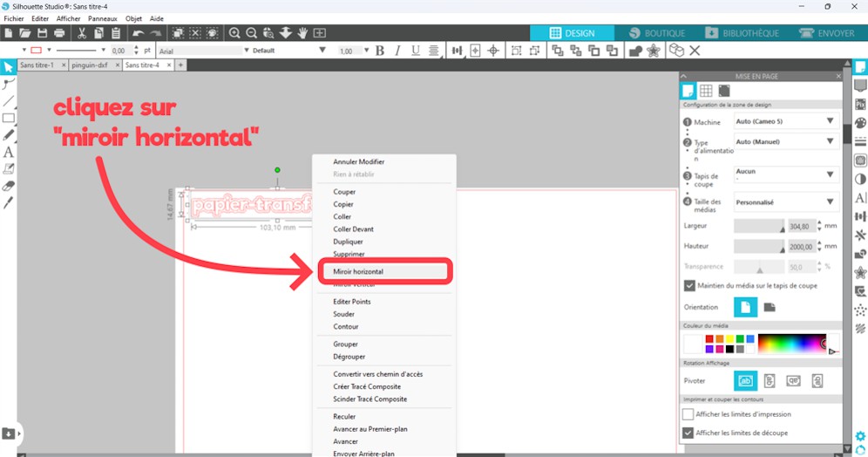The height and width of the screenshot is (457, 868).
Task: Open the line color dropdown arrow
Action: 49,51
